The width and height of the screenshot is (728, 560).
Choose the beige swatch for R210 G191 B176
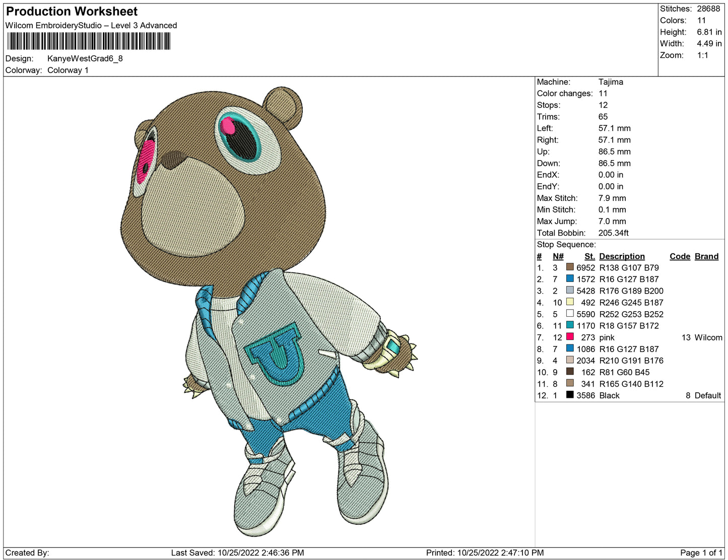coord(570,360)
